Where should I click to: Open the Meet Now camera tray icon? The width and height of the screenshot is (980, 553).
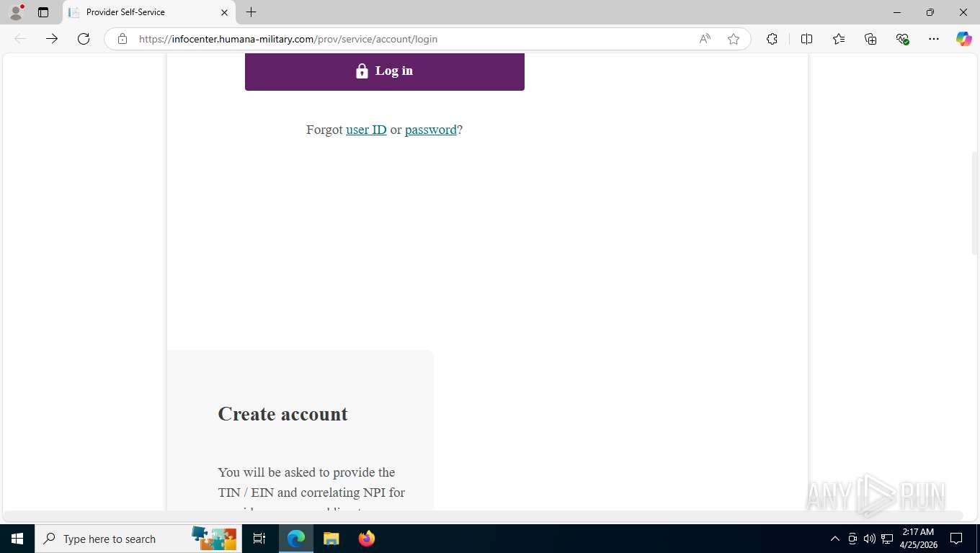[852, 539]
